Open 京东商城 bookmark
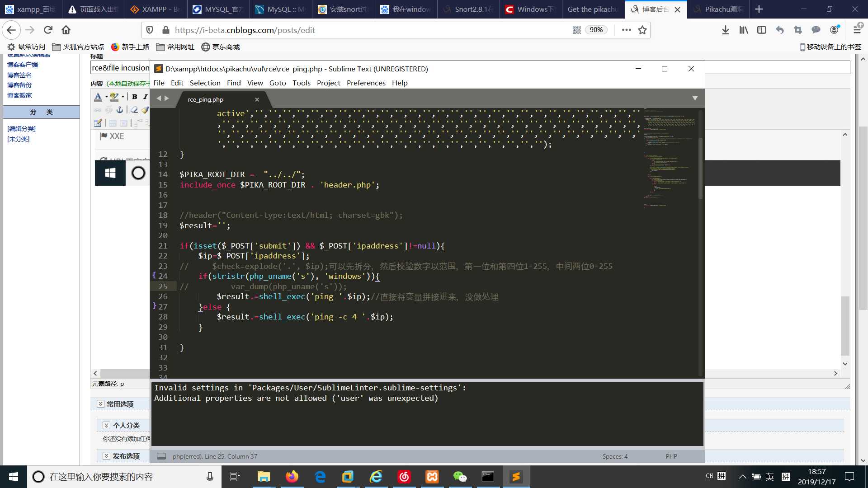Viewport: 868px width, 488px height. [221, 47]
